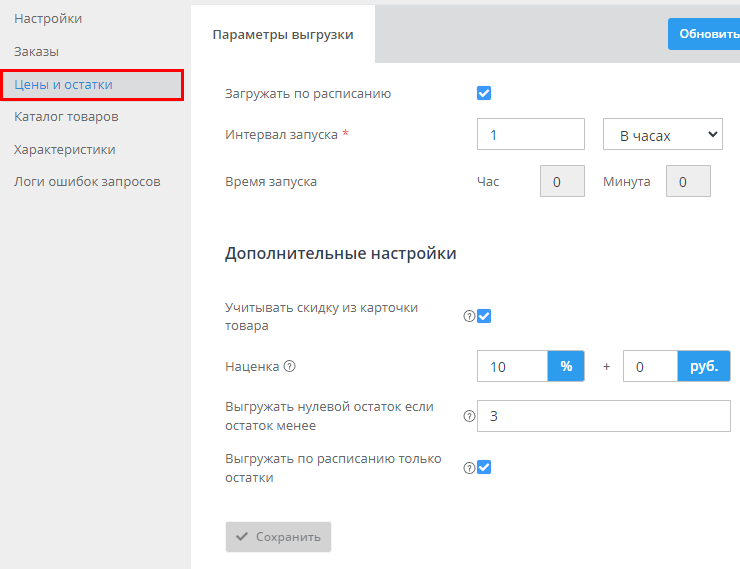Click the Сохранить button

point(278,537)
